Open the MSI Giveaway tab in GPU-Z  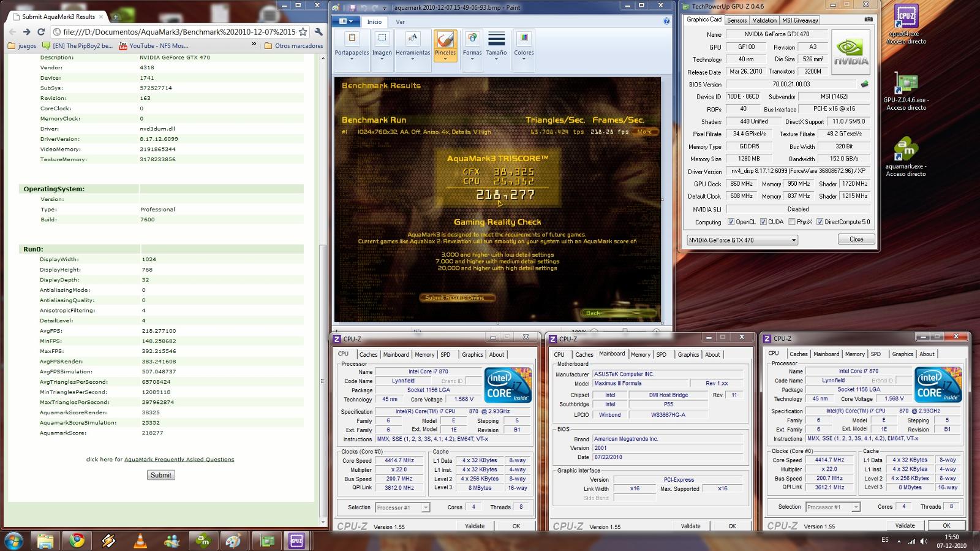(x=800, y=20)
